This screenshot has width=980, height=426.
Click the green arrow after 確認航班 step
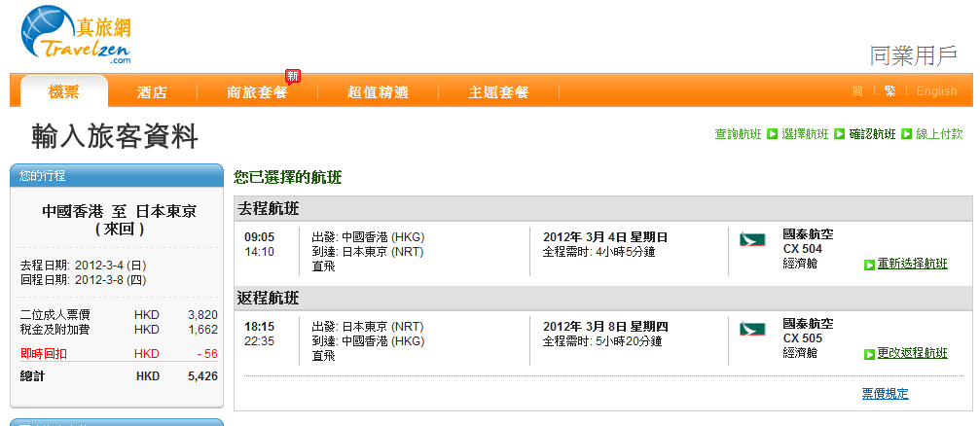click(905, 134)
